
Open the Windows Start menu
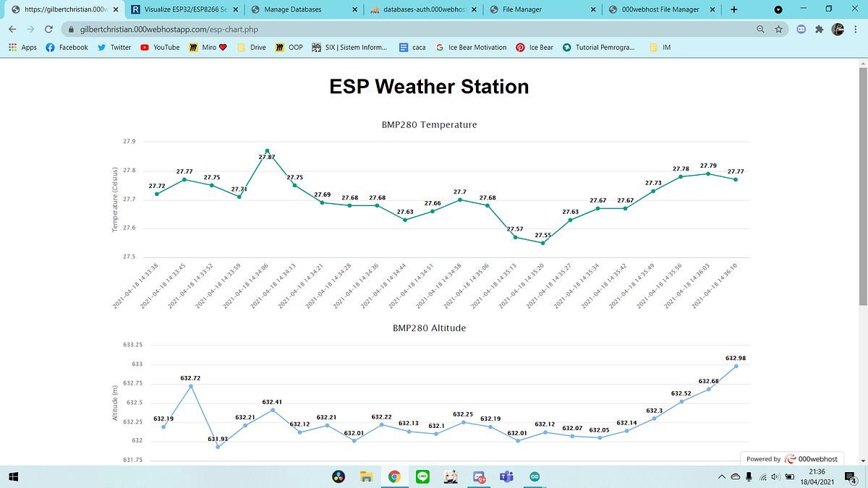click(12, 476)
